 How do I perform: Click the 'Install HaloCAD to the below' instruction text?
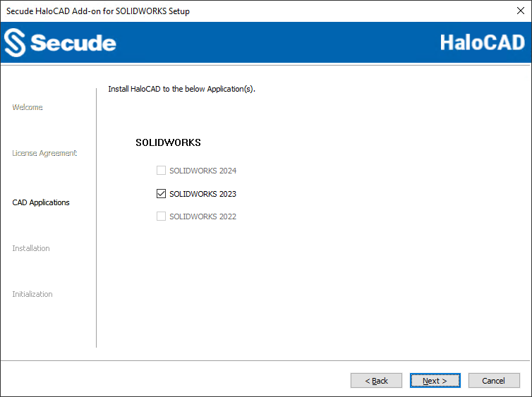click(x=181, y=90)
